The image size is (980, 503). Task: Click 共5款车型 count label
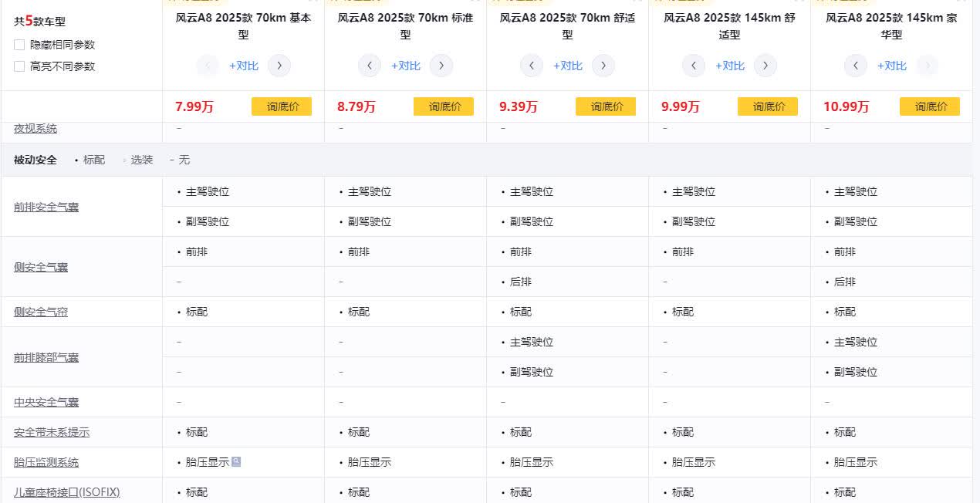pyautogui.click(x=39, y=21)
